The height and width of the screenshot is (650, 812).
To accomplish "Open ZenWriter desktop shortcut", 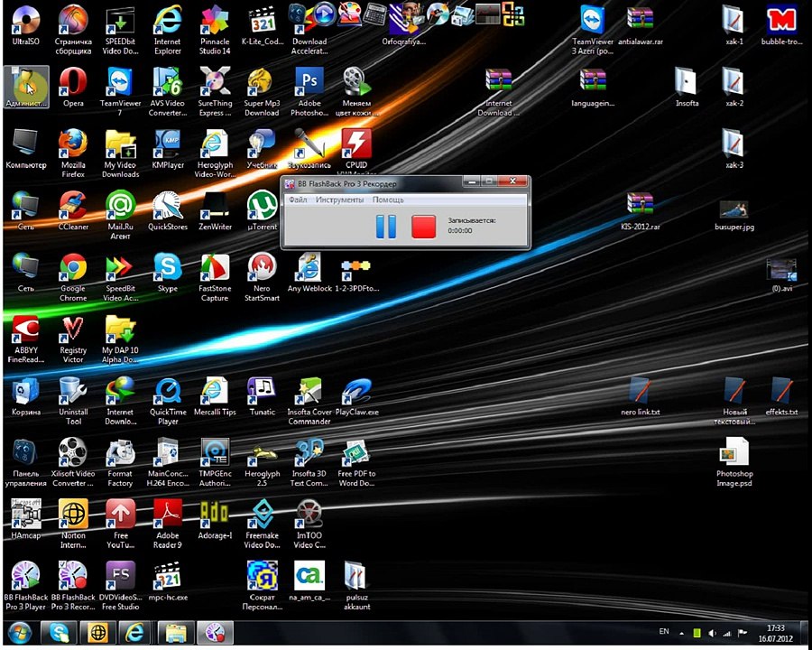I will pyautogui.click(x=215, y=210).
